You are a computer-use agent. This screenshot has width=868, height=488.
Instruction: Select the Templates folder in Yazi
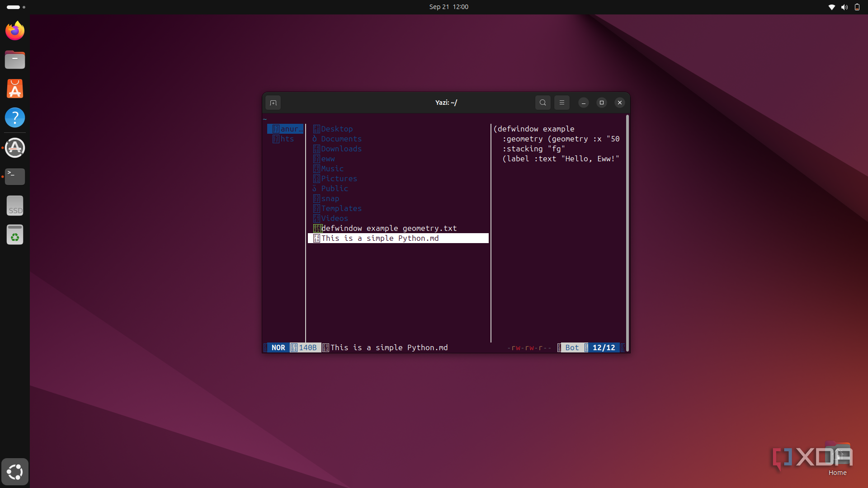[398, 208]
